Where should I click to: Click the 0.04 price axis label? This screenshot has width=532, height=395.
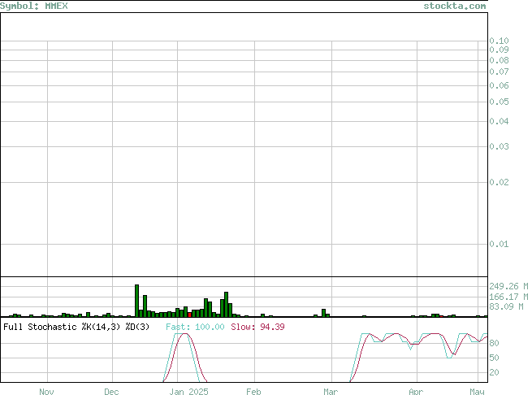[499, 121]
